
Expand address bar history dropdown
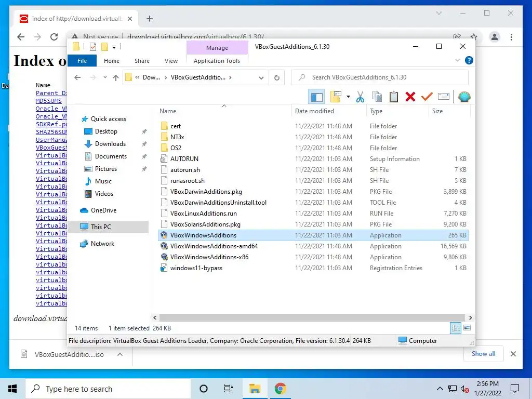coord(261,78)
